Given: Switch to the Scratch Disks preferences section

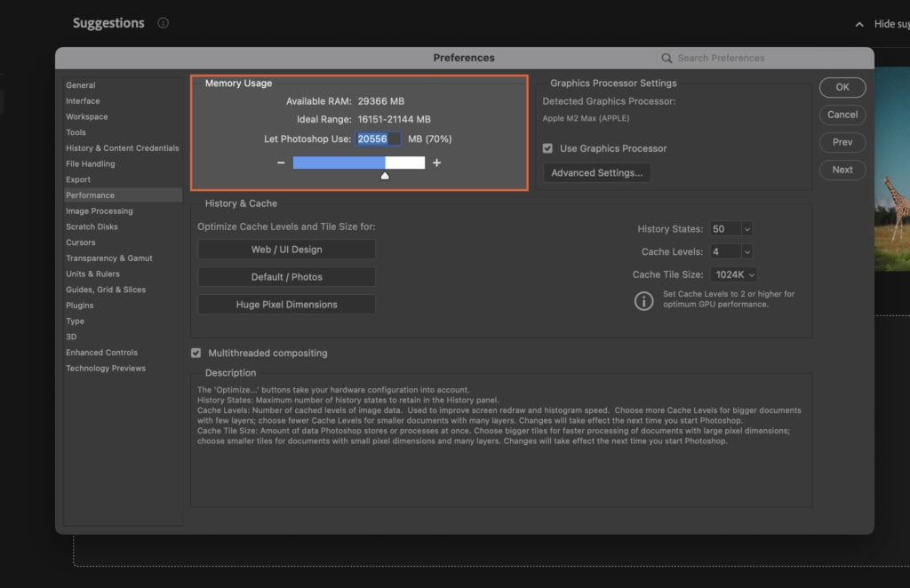Looking at the screenshot, I should pyautogui.click(x=92, y=226).
